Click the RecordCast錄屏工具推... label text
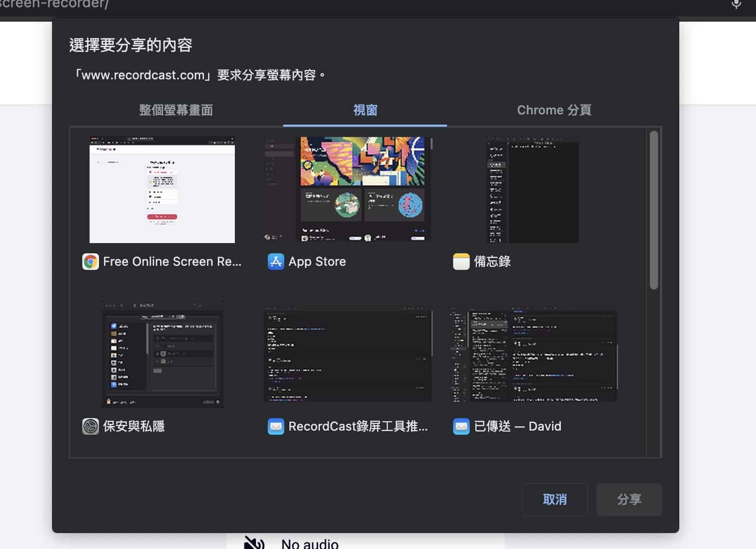Screen dimensions: 756x549 tap(358, 426)
